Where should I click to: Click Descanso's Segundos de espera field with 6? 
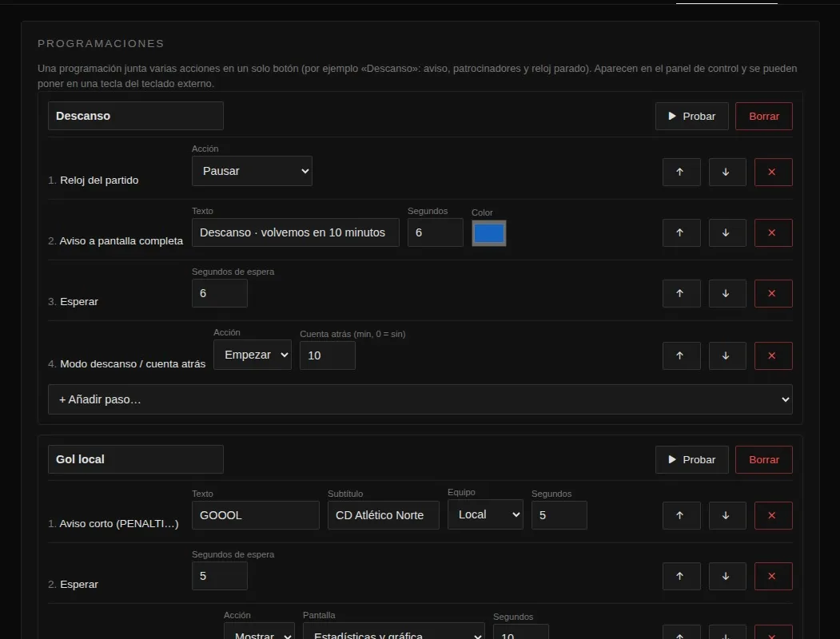(x=220, y=293)
